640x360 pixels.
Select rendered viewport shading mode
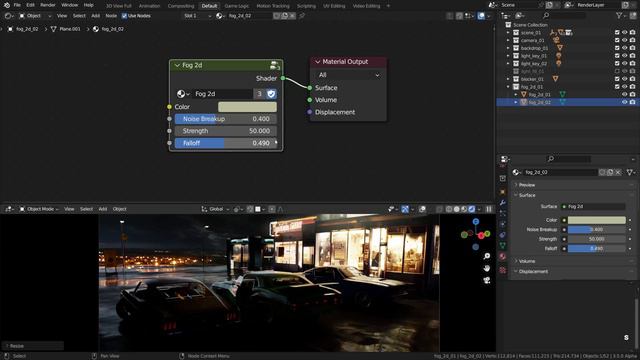472,209
